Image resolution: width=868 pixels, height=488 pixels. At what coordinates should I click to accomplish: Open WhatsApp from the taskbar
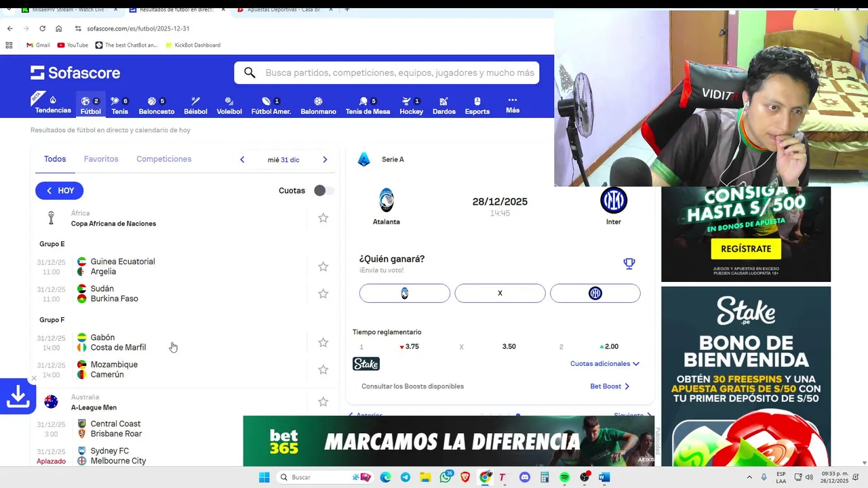coord(445,477)
